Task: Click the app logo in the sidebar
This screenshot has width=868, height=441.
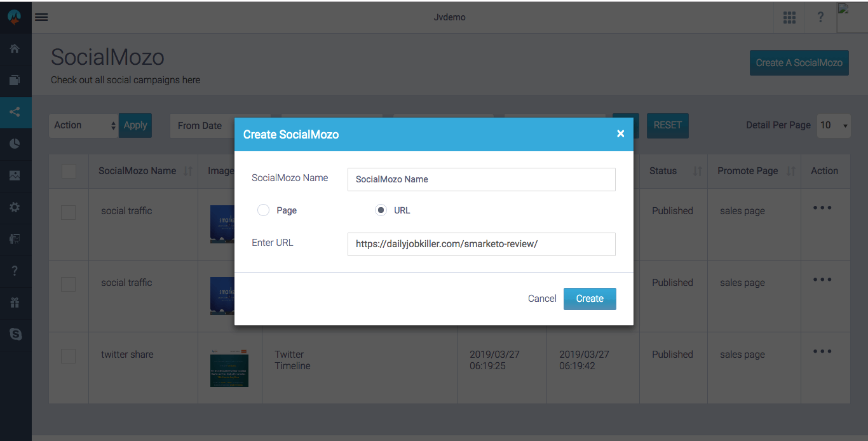Action: pos(15,17)
